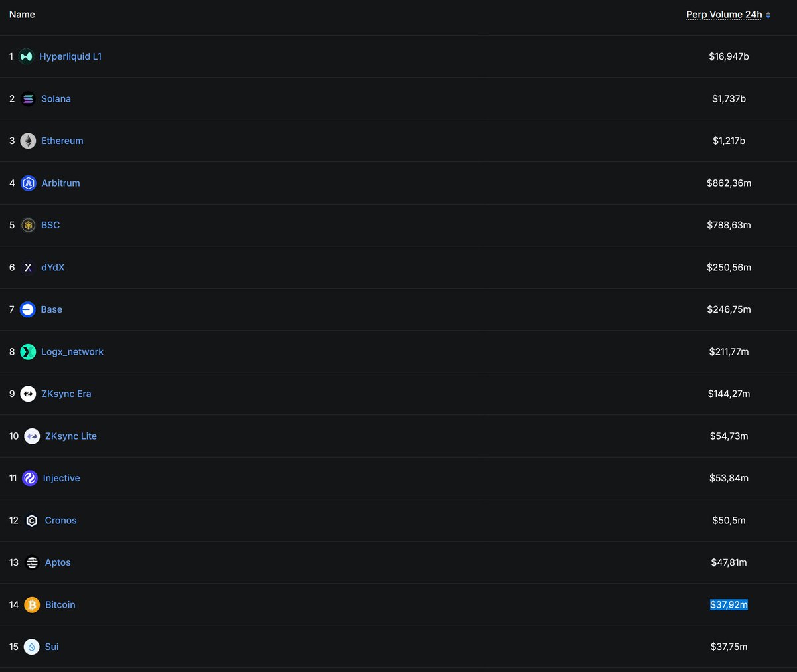The image size is (797, 672).
Task: Click the Arbitrum chain logo
Action: pyautogui.click(x=29, y=183)
